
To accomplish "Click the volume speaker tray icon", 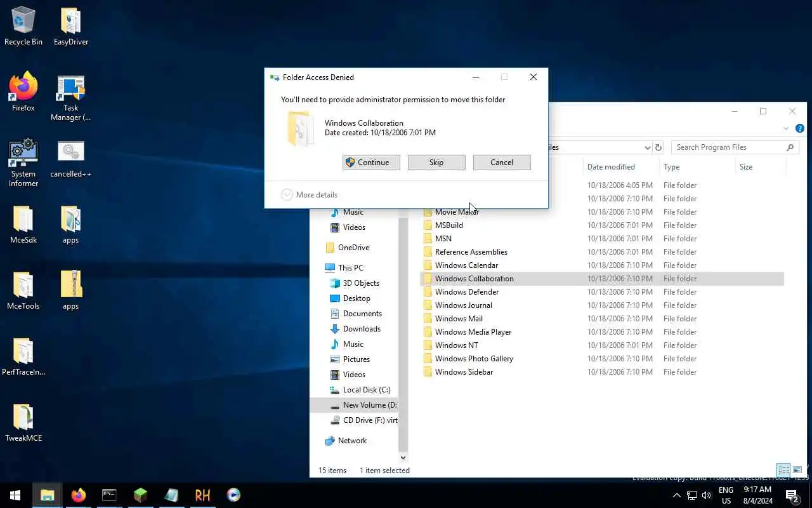I will tap(707, 495).
